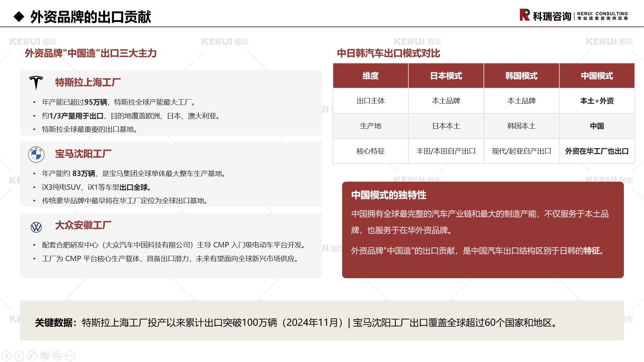644x362 pixels.
Task: Click table header 日本模式
Action: click(x=446, y=76)
